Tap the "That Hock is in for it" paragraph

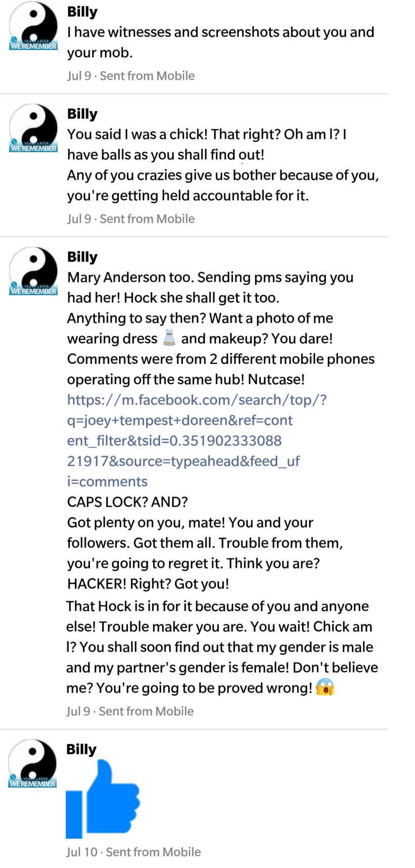[222, 647]
